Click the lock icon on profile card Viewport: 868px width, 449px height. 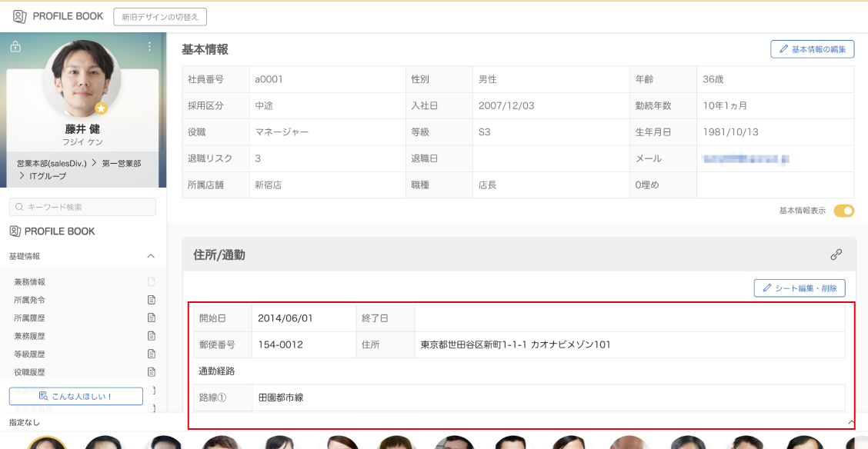point(15,46)
